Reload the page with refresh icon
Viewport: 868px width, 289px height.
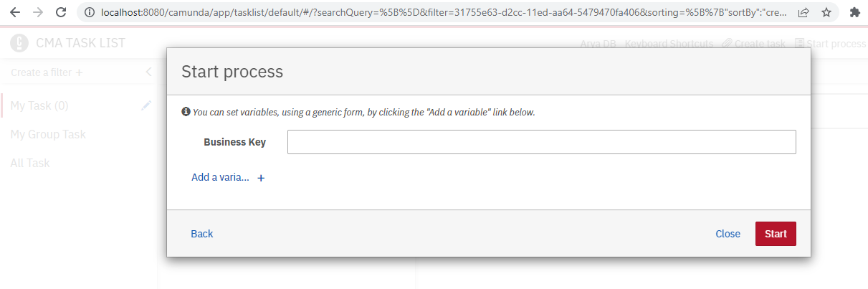click(x=62, y=12)
